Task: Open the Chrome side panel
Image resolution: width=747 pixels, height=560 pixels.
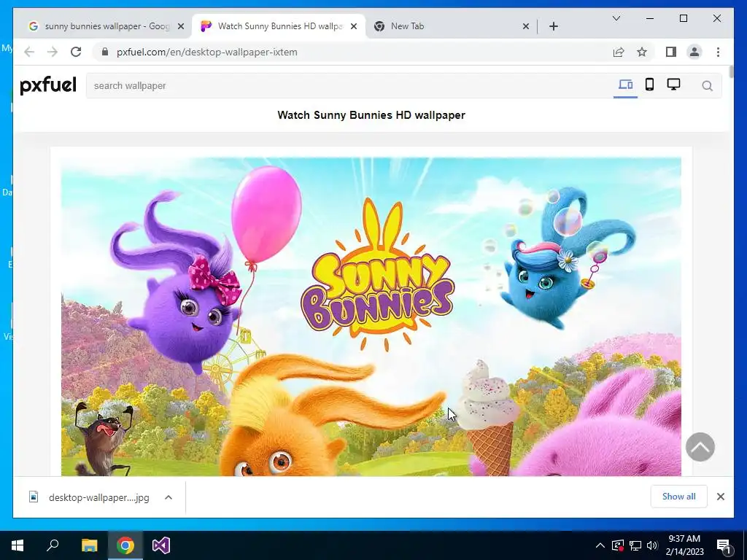Action: tap(671, 52)
